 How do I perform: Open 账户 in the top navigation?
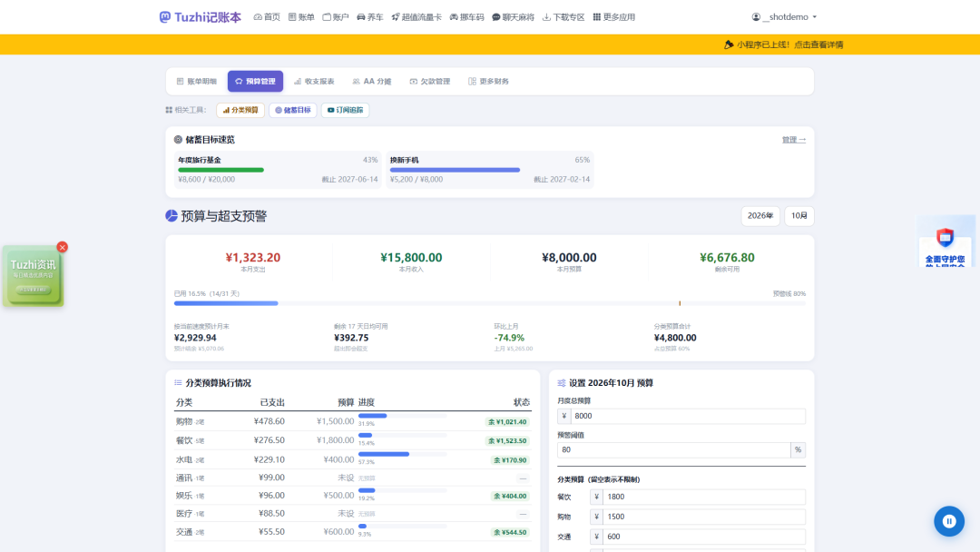(336, 17)
